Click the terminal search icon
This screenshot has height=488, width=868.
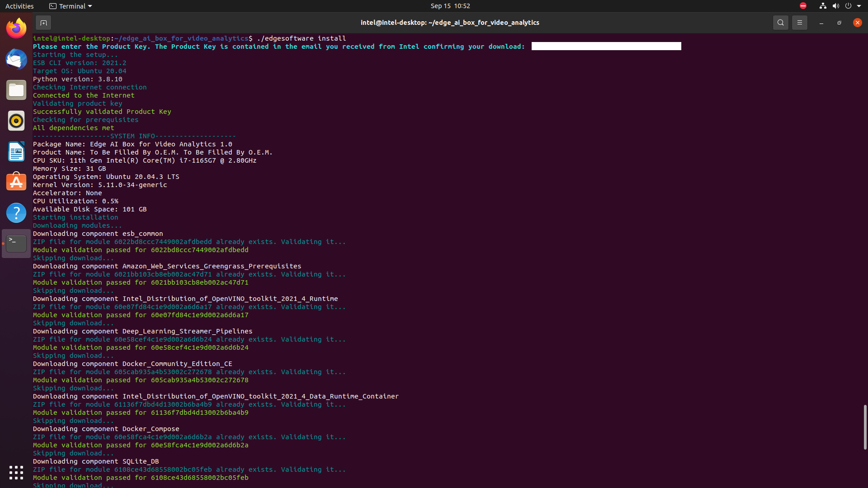tap(780, 23)
